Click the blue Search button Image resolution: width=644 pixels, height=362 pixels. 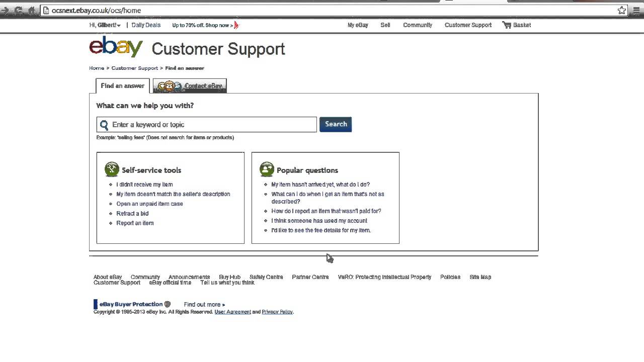click(336, 124)
